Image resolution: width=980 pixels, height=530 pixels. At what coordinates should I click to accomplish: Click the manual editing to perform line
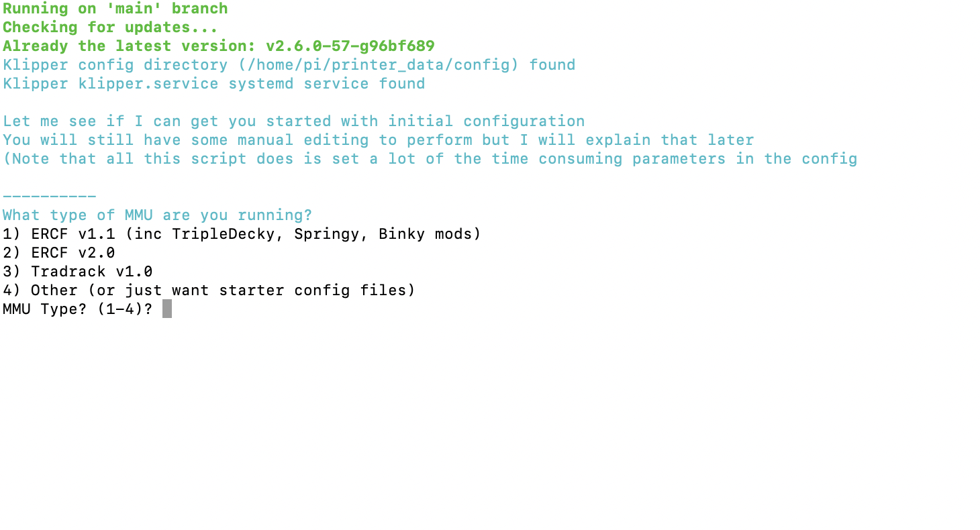(379, 140)
